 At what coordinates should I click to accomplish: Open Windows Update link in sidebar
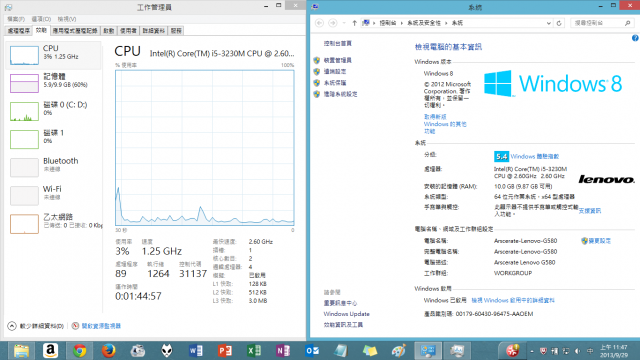pos(347,314)
